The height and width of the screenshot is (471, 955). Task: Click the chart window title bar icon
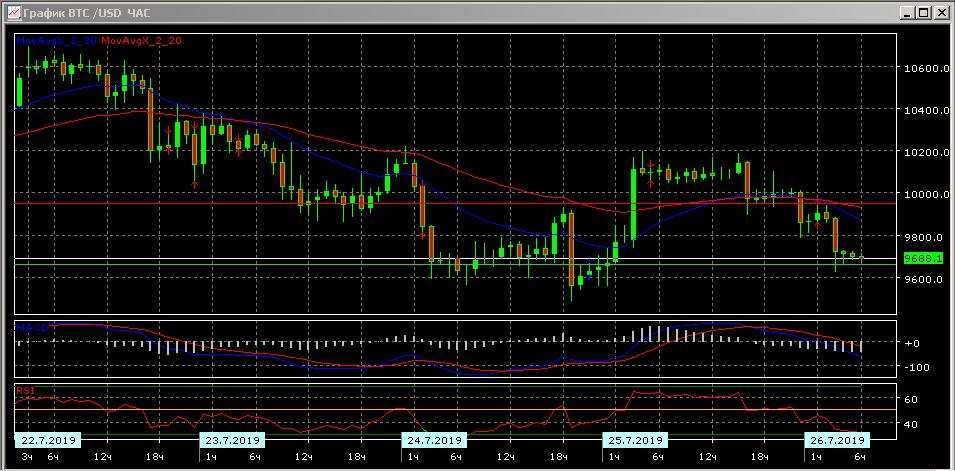[11, 13]
